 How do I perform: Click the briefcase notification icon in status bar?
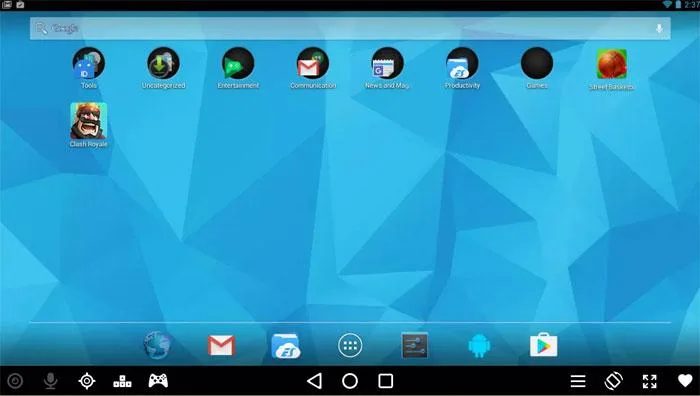coord(20,4)
